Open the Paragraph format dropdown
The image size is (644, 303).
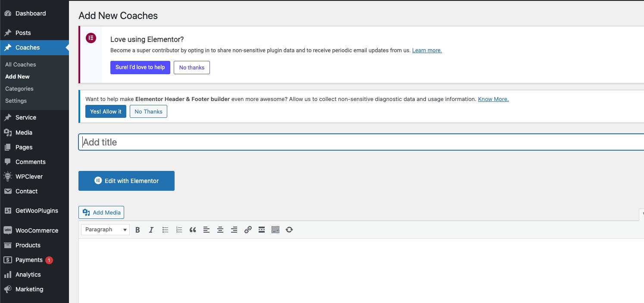point(106,230)
